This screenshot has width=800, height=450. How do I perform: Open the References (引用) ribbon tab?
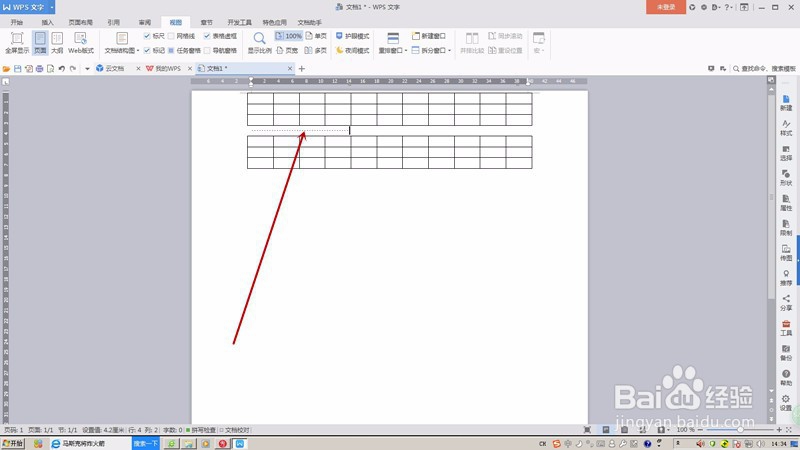(114, 22)
